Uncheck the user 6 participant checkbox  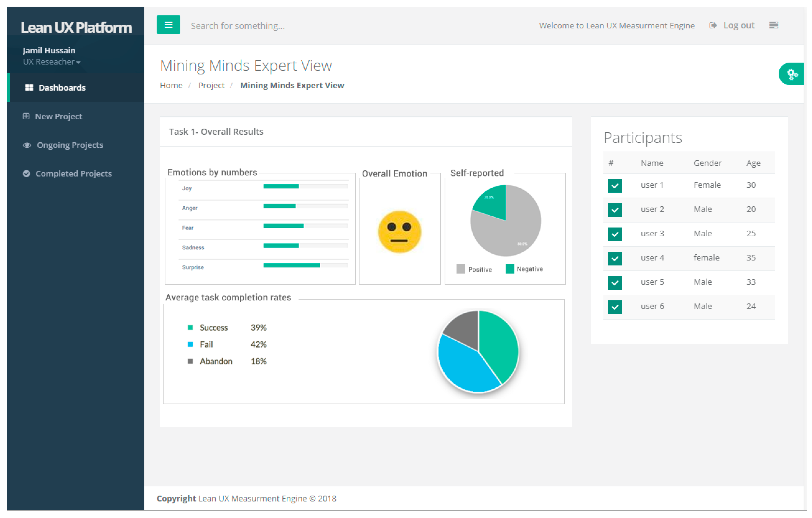(615, 307)
